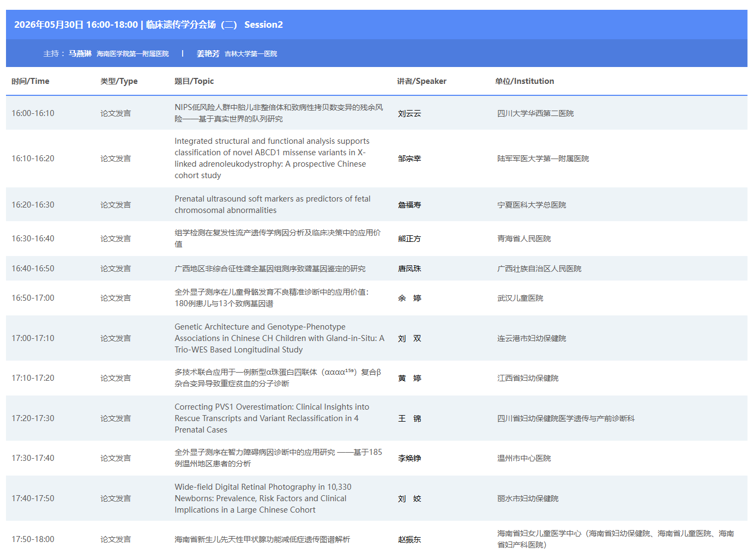Select host name 姜艳芳
This screenshot has height=560, width=748.
tap(208, 53)
